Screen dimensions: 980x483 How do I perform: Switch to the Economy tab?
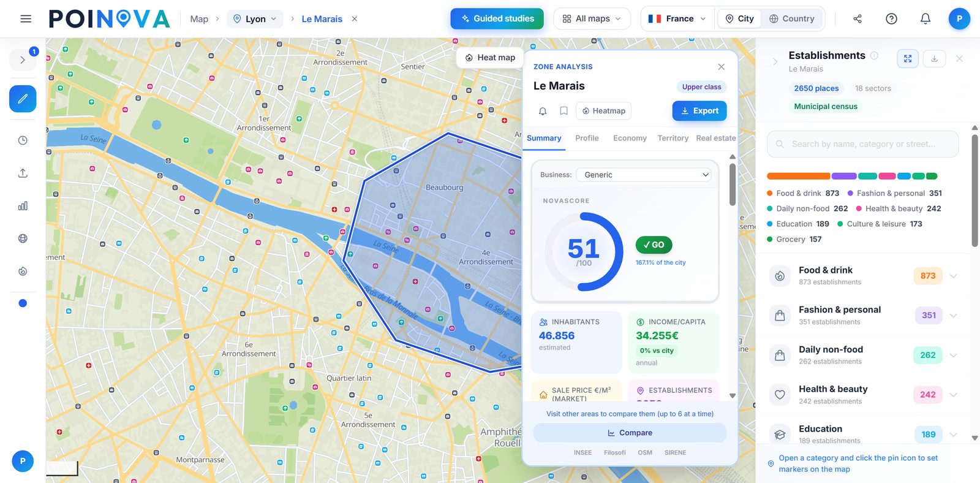point(630,138)
